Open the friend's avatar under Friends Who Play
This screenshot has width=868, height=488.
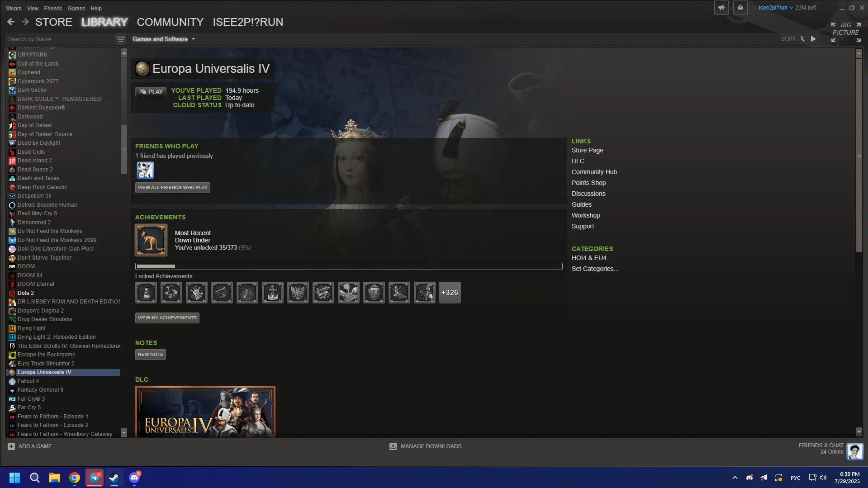(x=145, y=171)
